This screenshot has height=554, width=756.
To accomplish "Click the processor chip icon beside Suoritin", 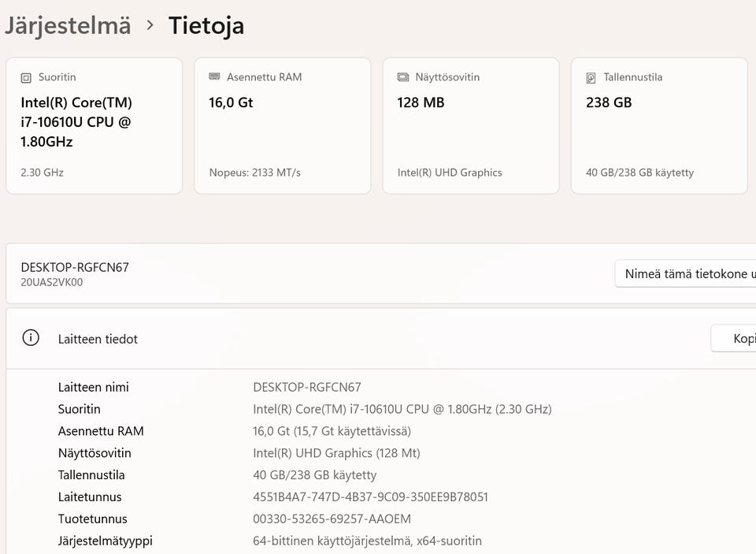I will [x=26, y=78].
